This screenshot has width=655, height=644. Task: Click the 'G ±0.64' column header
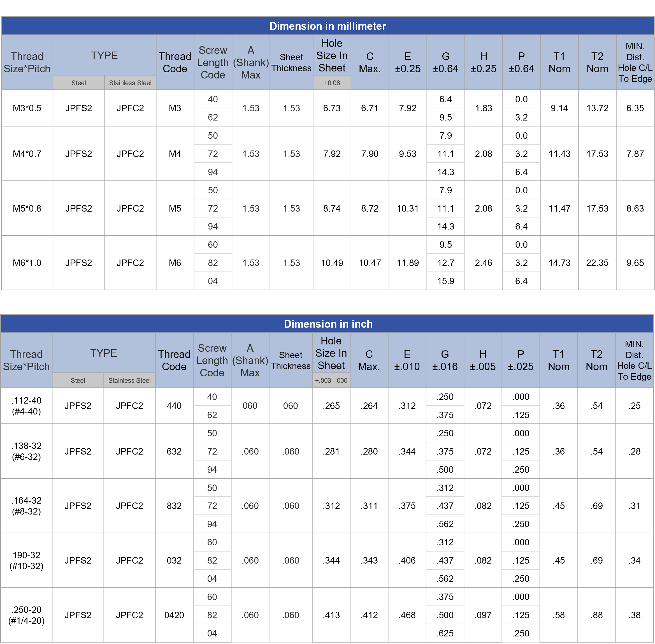[446, 62]
